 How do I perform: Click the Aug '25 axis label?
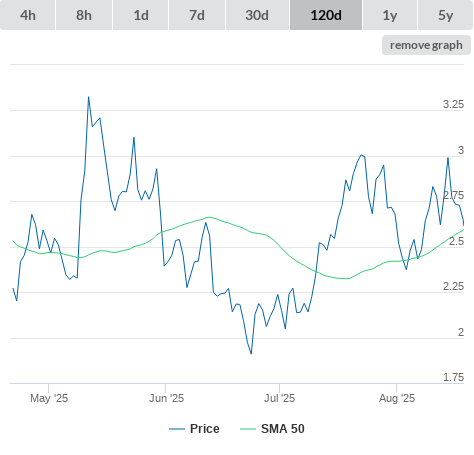coord(397,398)
